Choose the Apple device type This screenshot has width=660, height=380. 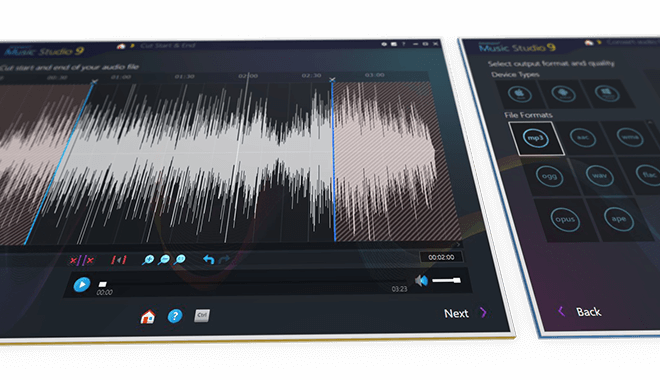click(x=520, y=94)
